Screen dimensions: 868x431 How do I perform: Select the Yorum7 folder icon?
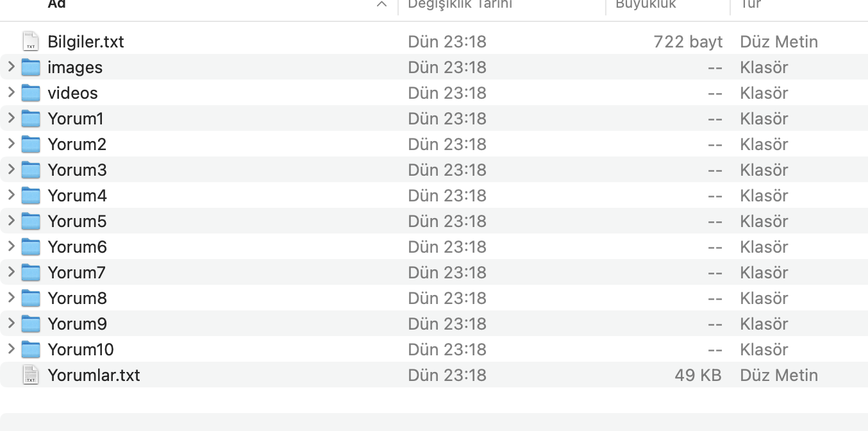pos(31,272)
